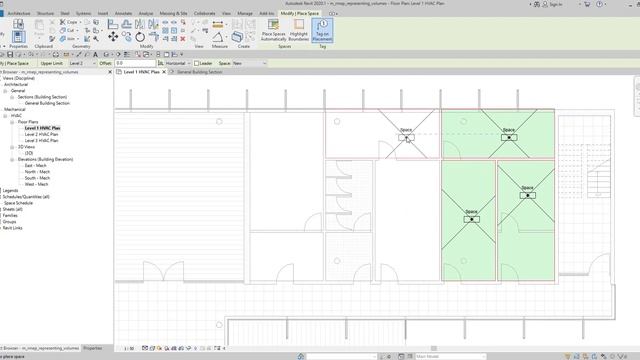640x360 pixels.
Task: Click the Place Spaces Automatically tool
Action: tap(273, 30)
